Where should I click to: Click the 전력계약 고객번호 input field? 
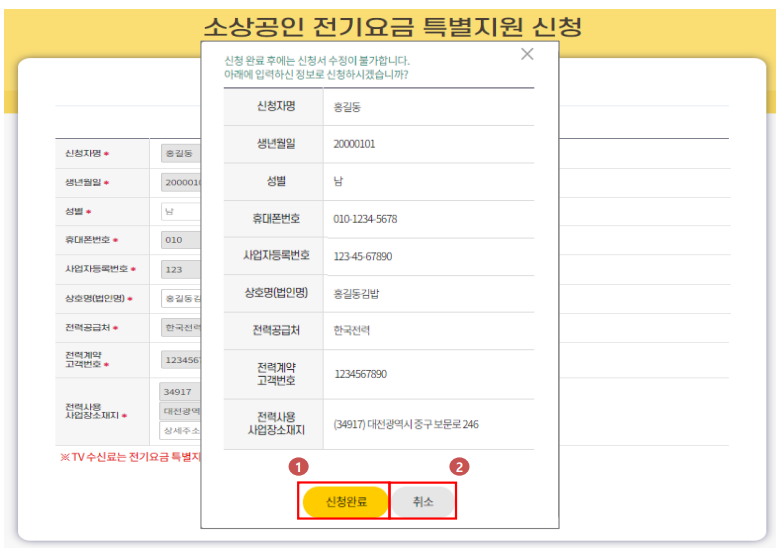(x=181, y=360)
